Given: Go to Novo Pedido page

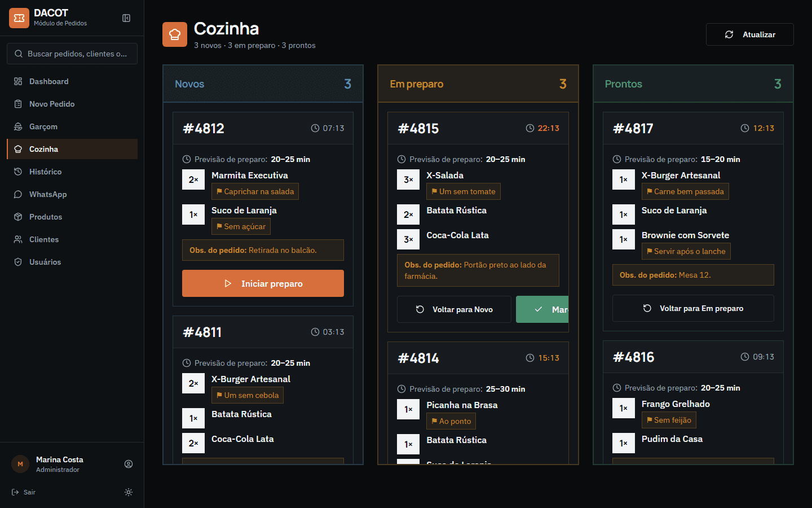Looking at the screenshot, I should click(x=72, y=104).
